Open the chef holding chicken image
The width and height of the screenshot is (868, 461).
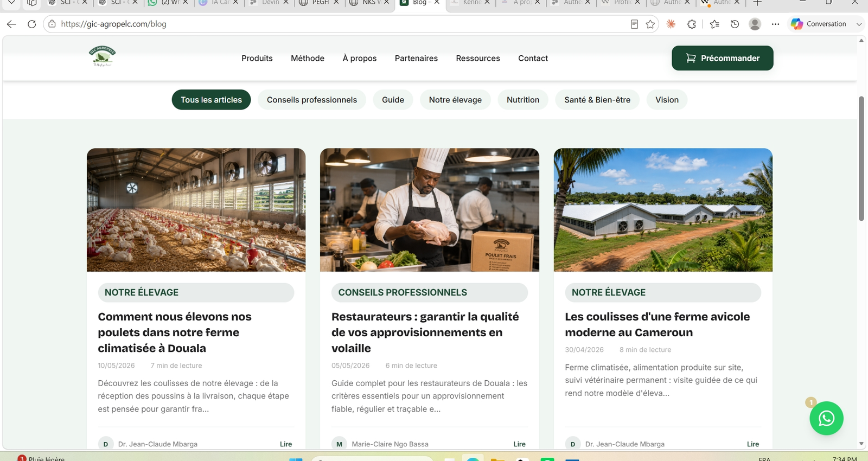430,210
